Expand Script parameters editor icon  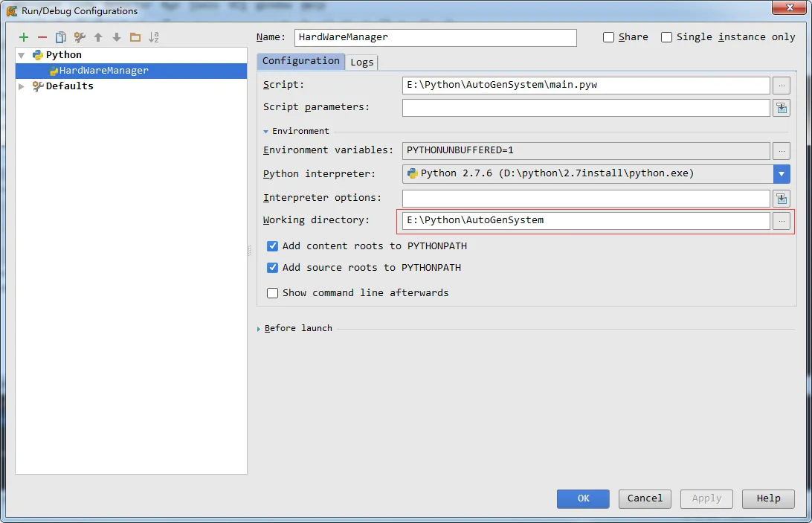tap(781, 108)
